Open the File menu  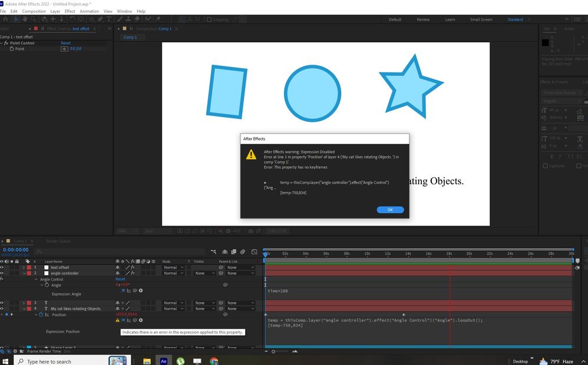tap(3, 11)
